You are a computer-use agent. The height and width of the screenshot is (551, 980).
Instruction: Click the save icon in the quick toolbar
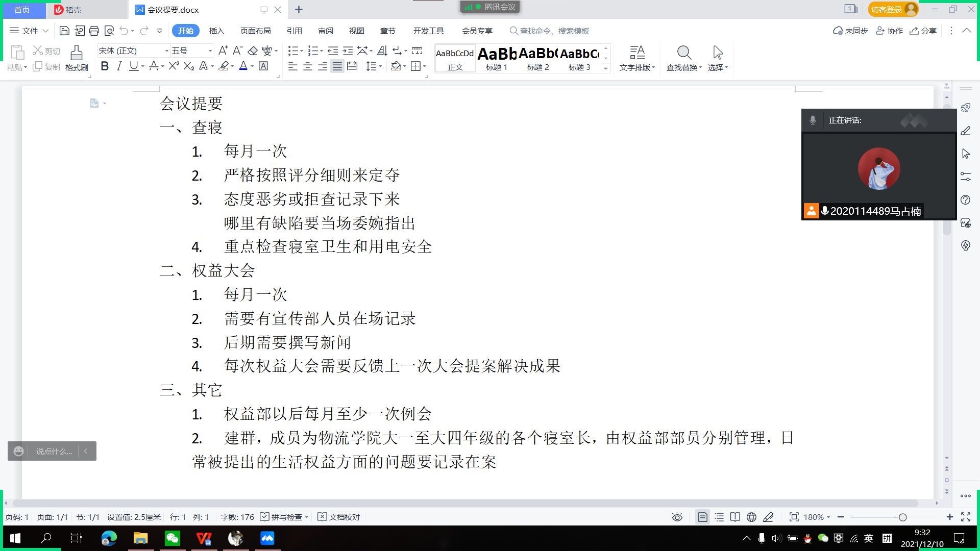point(64,31)
